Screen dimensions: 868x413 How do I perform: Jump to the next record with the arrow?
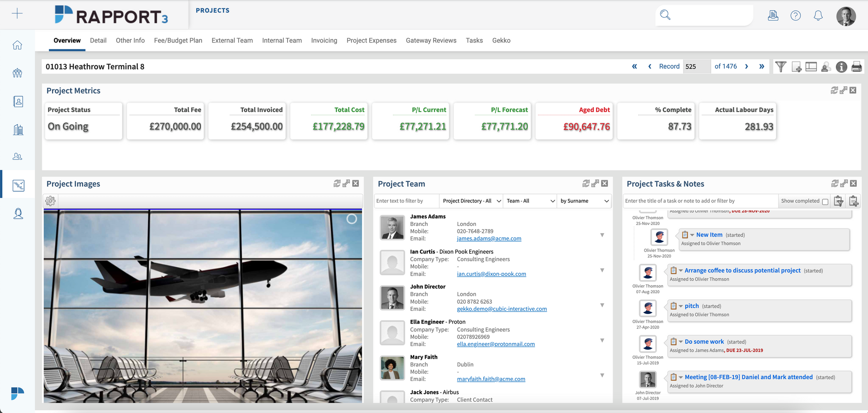point(747,66)
